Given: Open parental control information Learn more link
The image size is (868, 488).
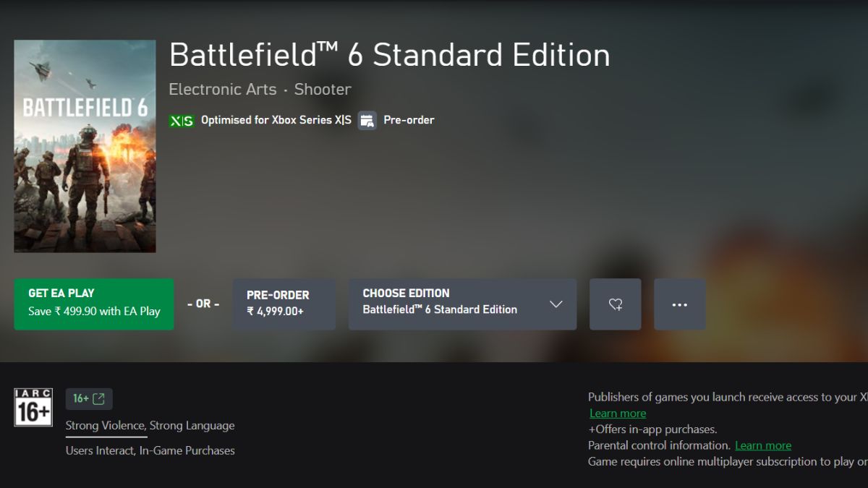Looking at the screenshot, I should coord(763,445).
